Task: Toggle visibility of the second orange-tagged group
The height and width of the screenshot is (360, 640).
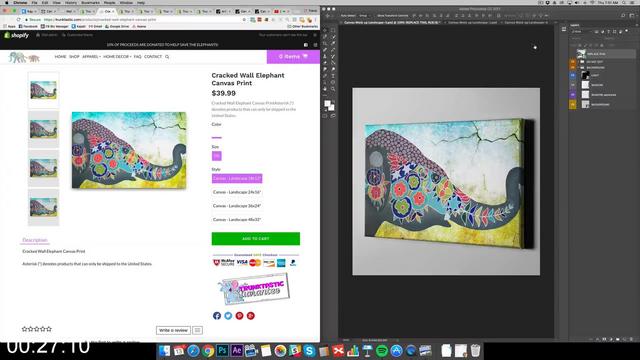Action: [x=572, y=67]
